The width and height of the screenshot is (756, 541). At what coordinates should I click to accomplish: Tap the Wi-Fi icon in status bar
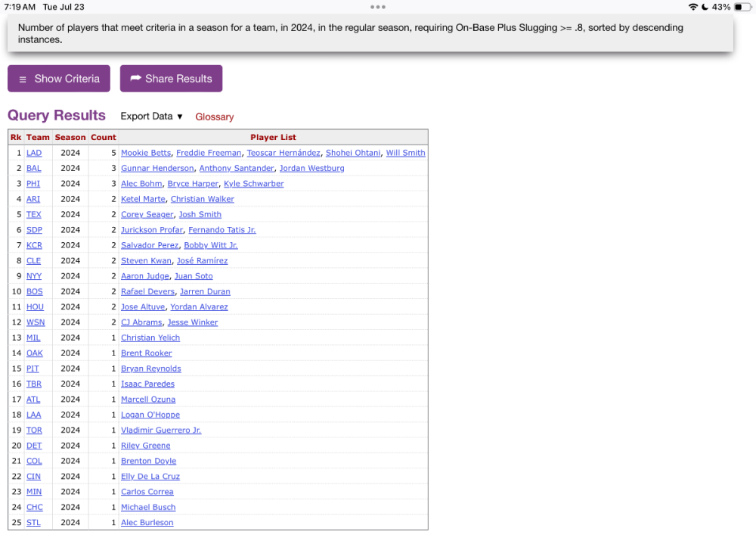[694, 6]
